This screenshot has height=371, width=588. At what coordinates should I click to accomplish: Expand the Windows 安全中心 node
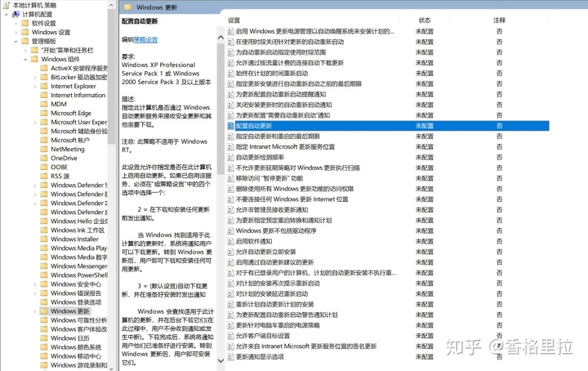click(35, 284)
